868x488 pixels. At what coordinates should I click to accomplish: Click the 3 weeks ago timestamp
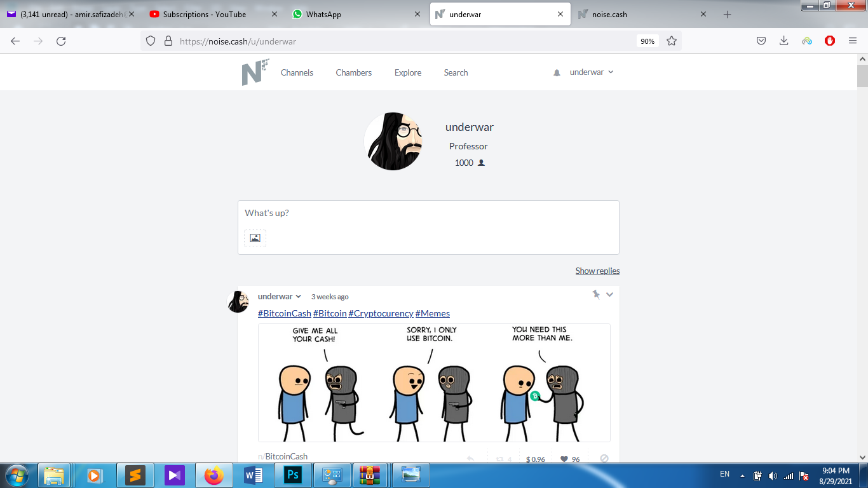pos(330,297)
